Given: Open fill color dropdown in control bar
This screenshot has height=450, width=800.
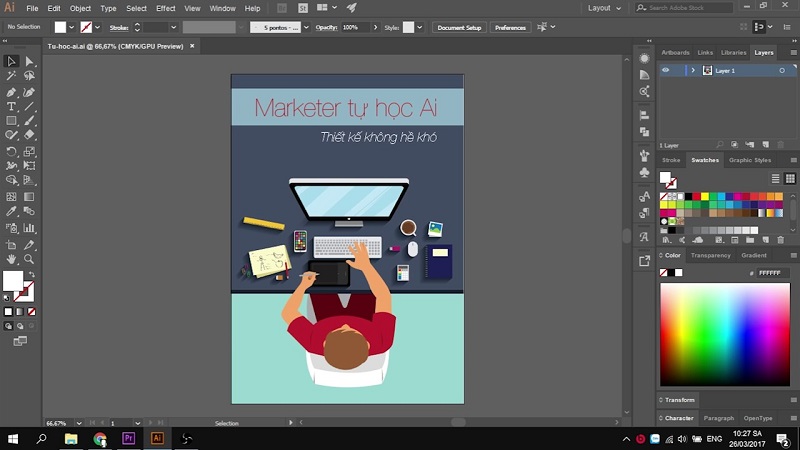Looking at the screenshot, I should [x=71, y=27].
